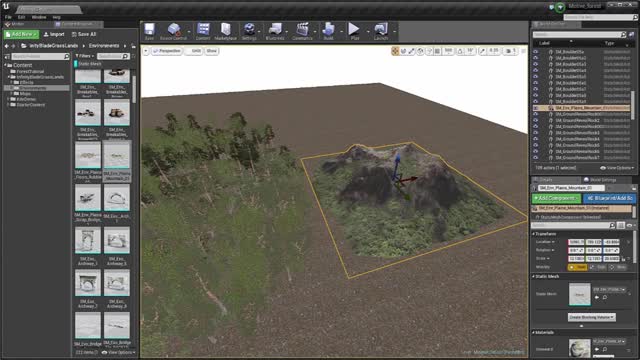The height and width of the screenshot is (360, 640).
Task: Select the rotate gizmo mode in viewport
Action: pos(403,51)
